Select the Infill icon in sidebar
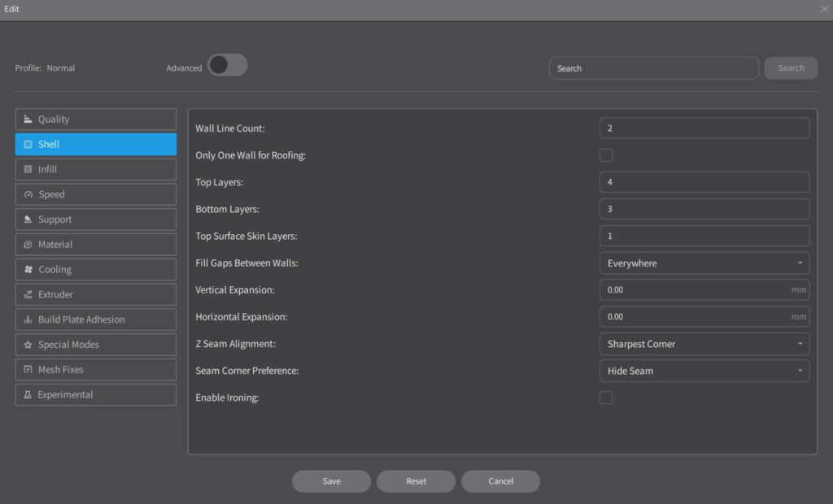Screen dimensions: 833x504 (x=28, y=169)
